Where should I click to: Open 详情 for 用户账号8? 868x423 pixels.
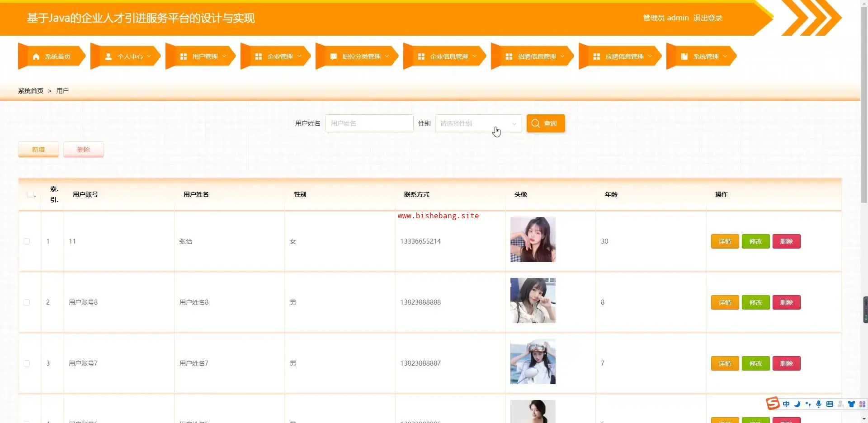pos(725,302)
